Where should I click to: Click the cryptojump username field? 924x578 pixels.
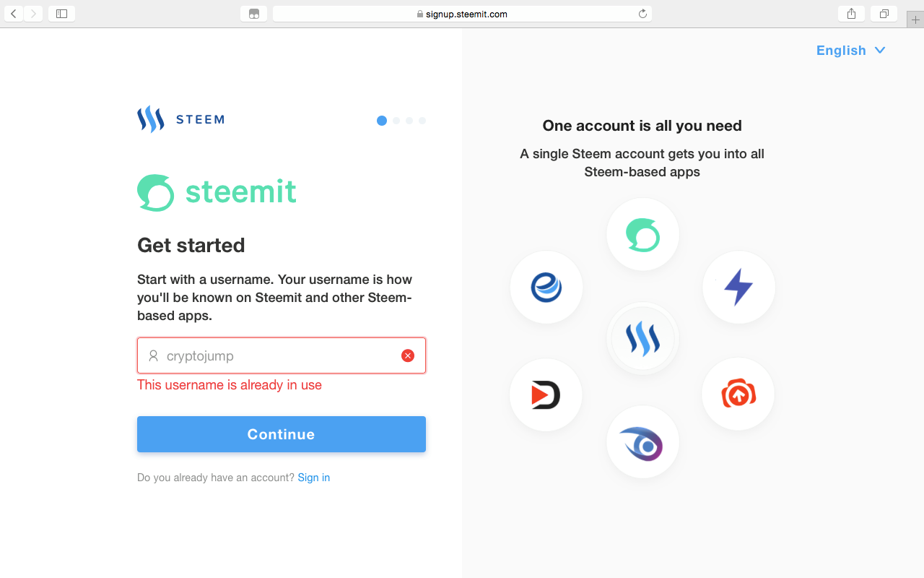coord(282,355)
